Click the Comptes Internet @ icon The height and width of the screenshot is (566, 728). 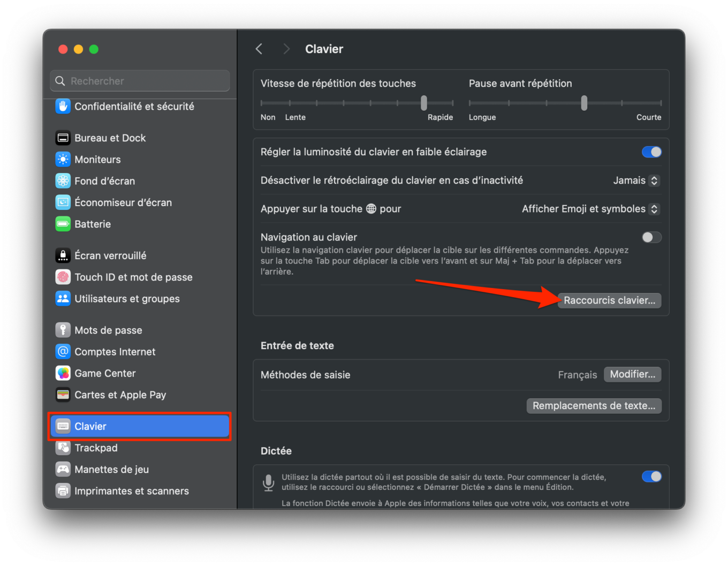coord(63,352)
